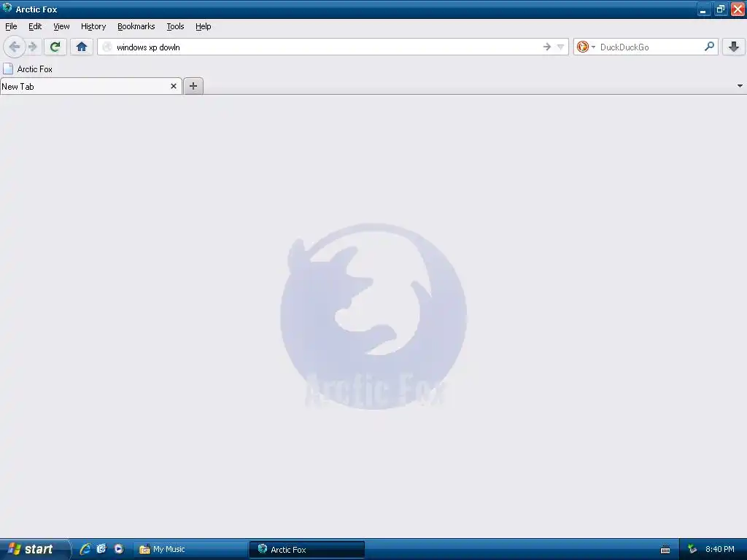This screenshot has width=747, height=560.
Task: Open the address bar history dropdown
Action: click(561, 47)
